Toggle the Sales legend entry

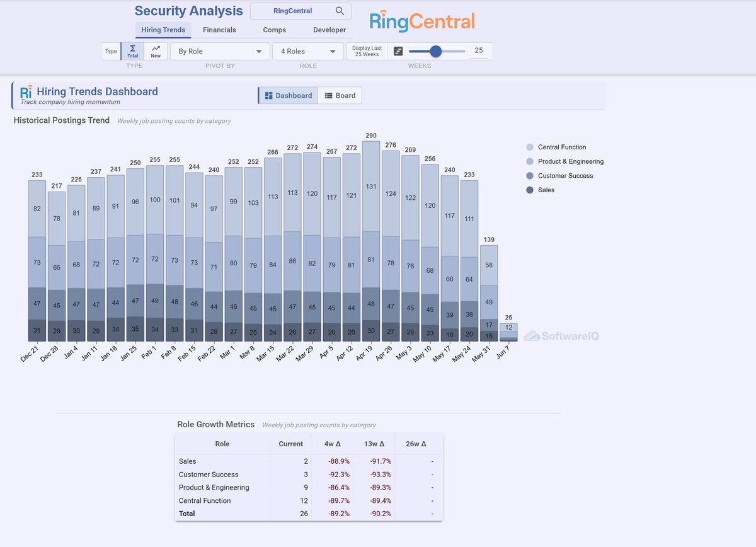click(x=540, y=190)
